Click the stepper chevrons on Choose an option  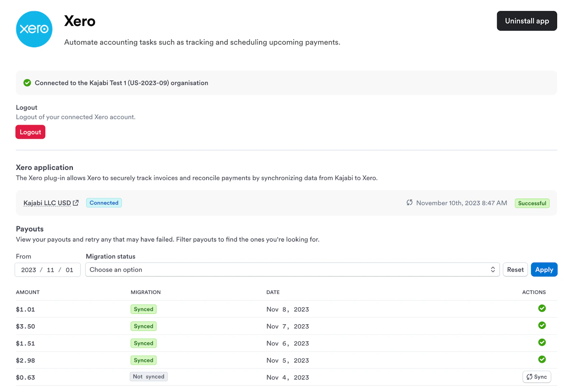(x=493, y=269)
